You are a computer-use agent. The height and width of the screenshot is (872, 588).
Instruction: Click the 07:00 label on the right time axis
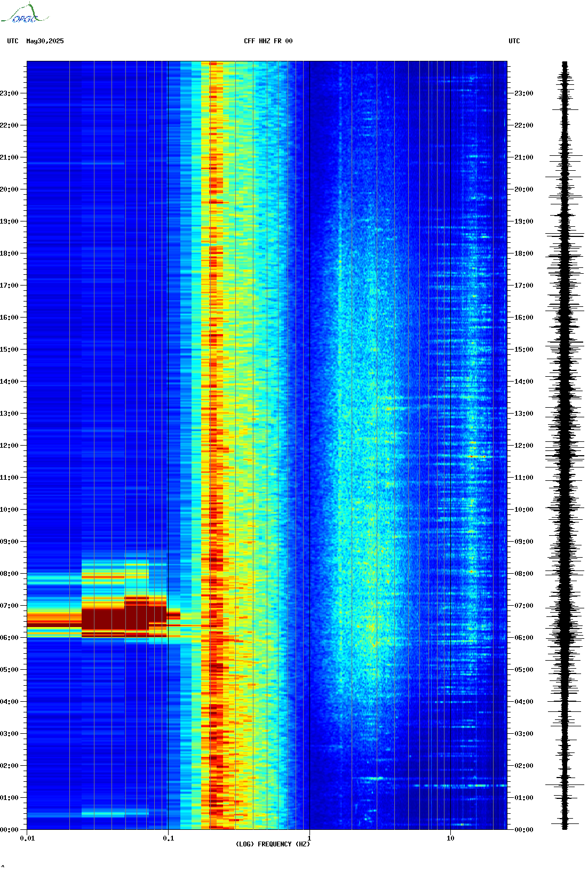524,606
